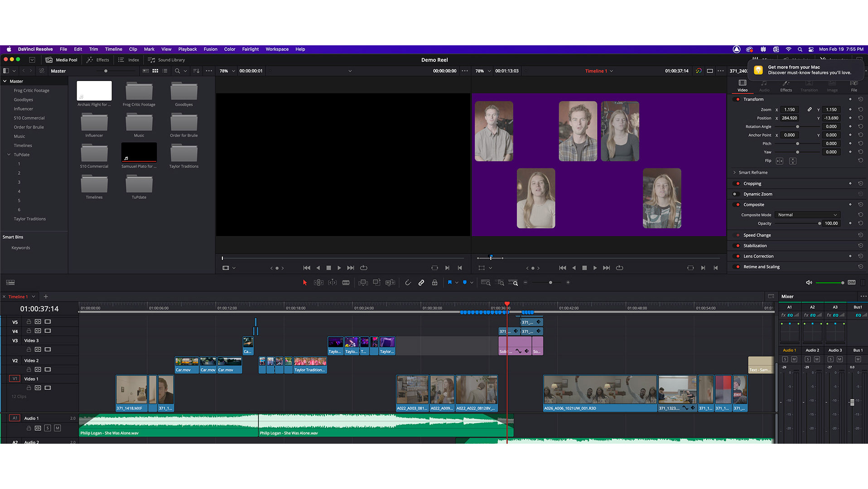The height and width of the screenshot is (489, 868).
Task: Disable the V4 video track visibility
Action: (x=48, y=331)
